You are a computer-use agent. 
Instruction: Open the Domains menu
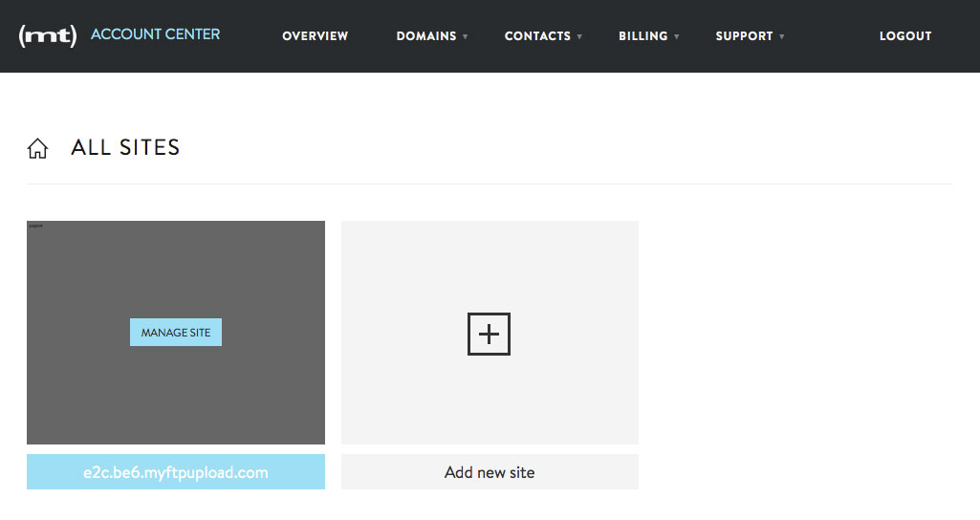tap(426, 36)
